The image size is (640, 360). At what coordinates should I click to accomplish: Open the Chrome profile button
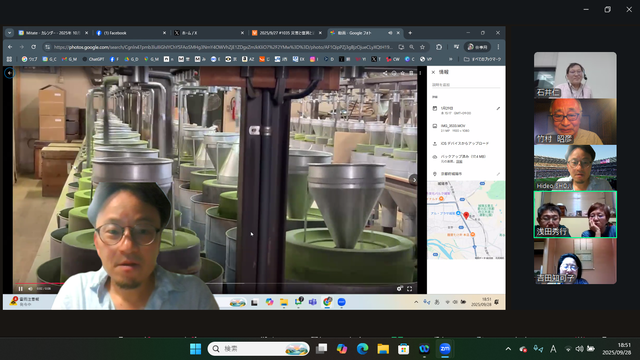click(477, 47)
